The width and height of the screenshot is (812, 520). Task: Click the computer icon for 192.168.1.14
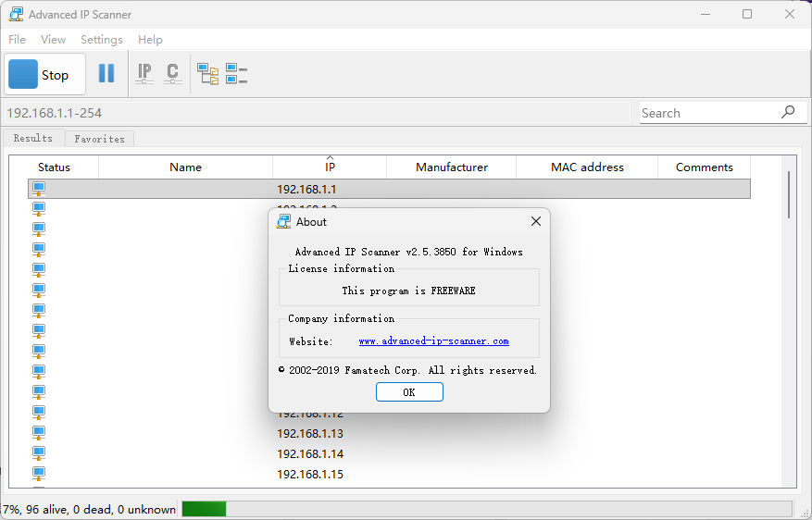coord(39,453)
